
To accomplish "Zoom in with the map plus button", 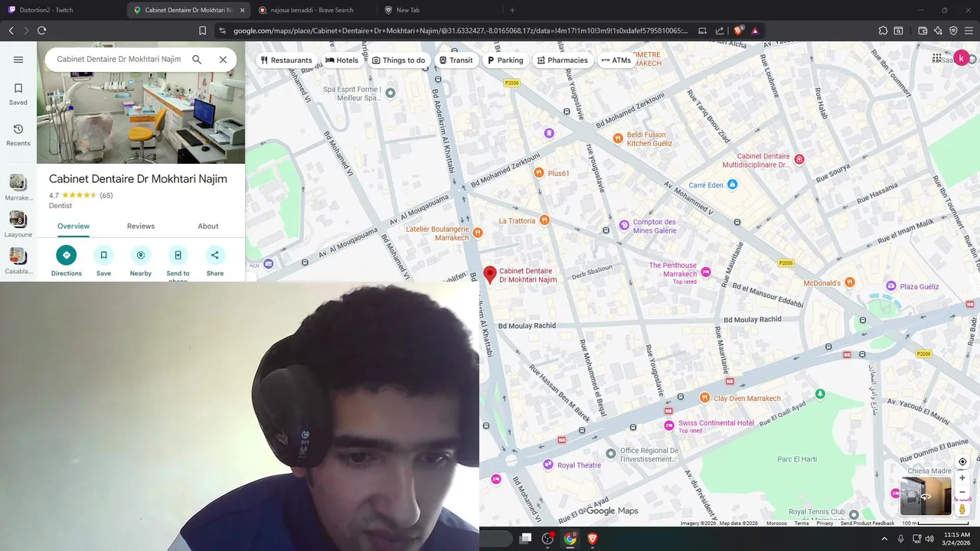I will [962, 478].
